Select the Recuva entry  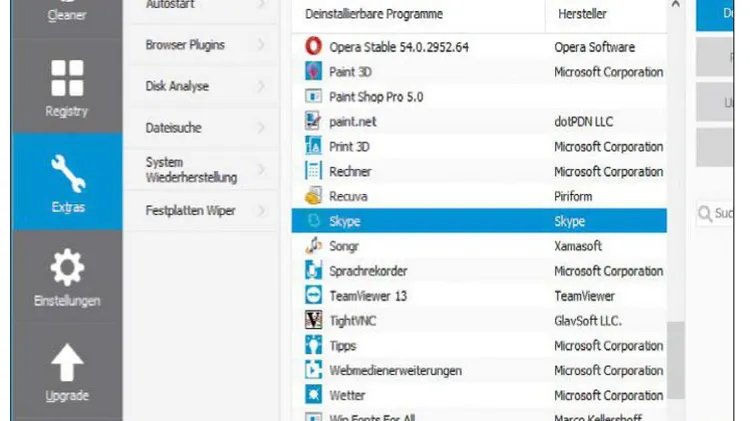pos(479,196)
